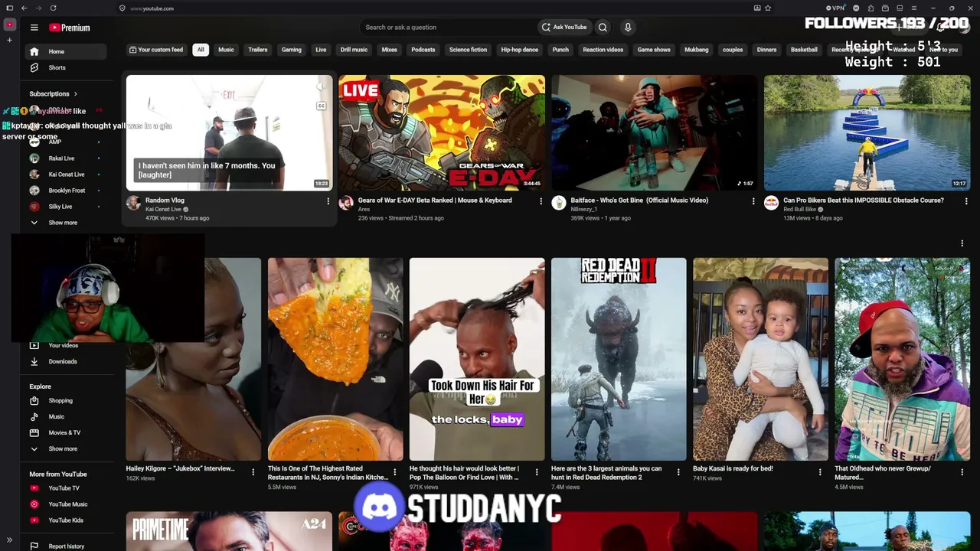The image size is (980, 551).
Task: Open options menu for Gears of War video
Action: coord(541,201)
